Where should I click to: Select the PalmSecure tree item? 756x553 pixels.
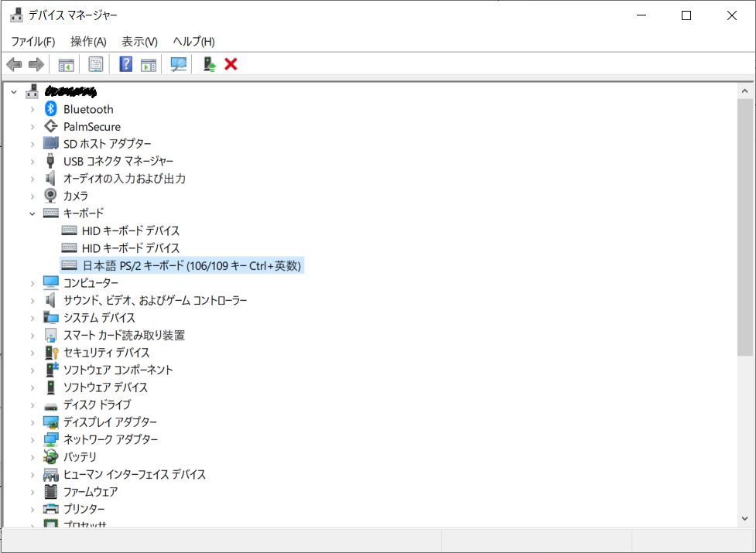pyautogui.click(x=91, y=127)
